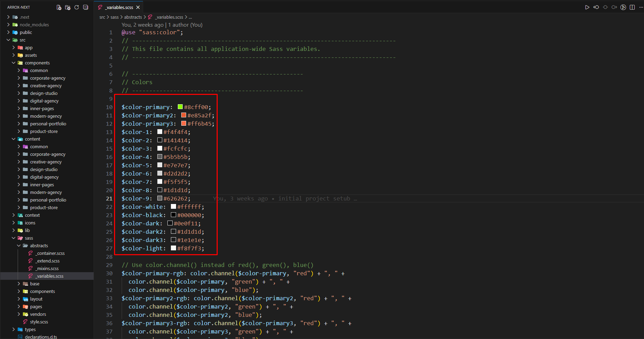The image size is (644, 339).
Task: Refresh the explorer file tree
Action: coord(77,7)
